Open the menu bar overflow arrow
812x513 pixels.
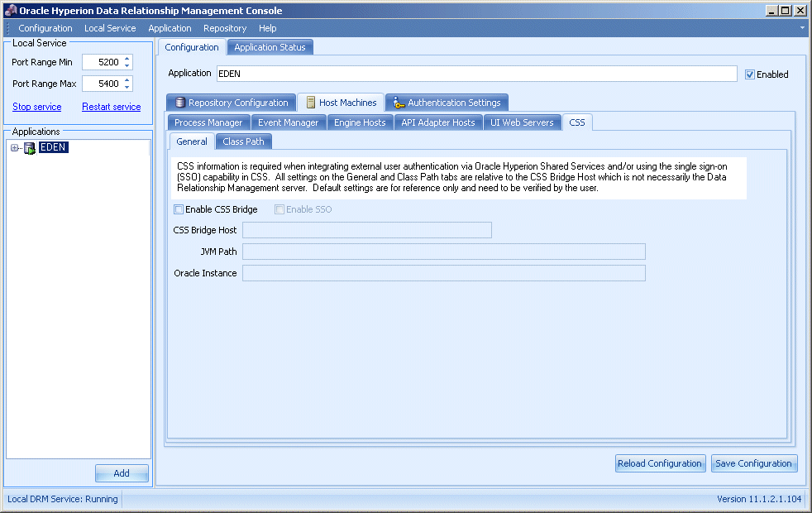tap(802, 28)
